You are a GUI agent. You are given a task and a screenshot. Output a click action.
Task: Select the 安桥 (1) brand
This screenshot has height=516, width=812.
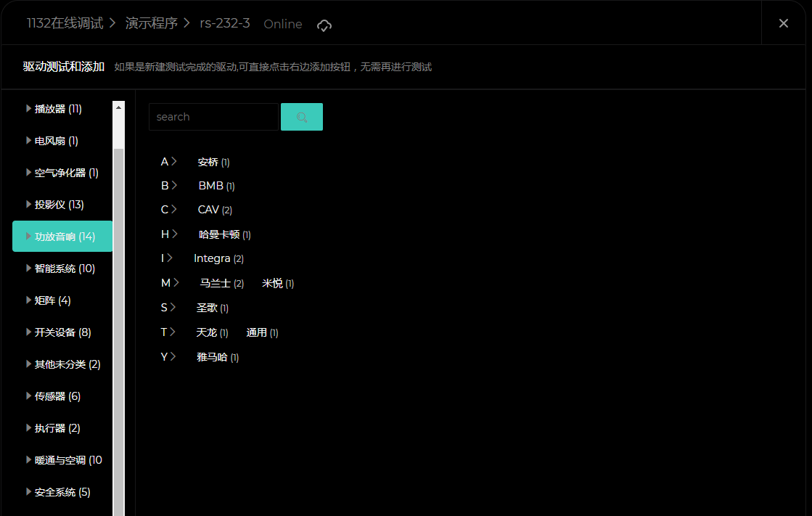point(213,162)
